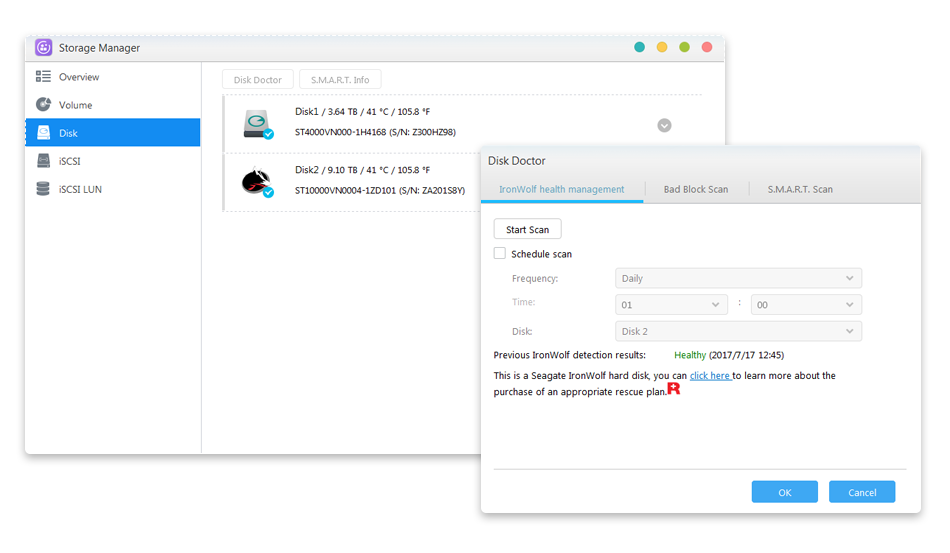Click the 'click here' rescue plan link
Viewport: 950px width, 553px height.
click(710, 376)
